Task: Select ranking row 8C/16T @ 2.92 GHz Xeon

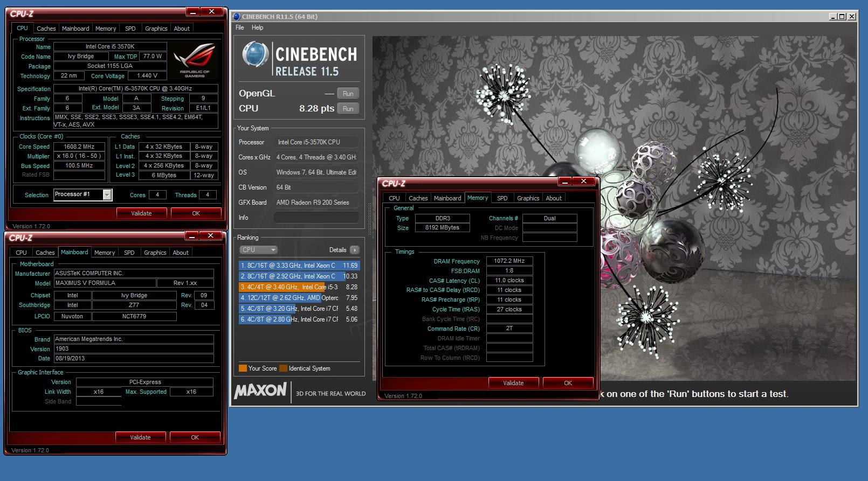Action: click(x=299, y=276)
